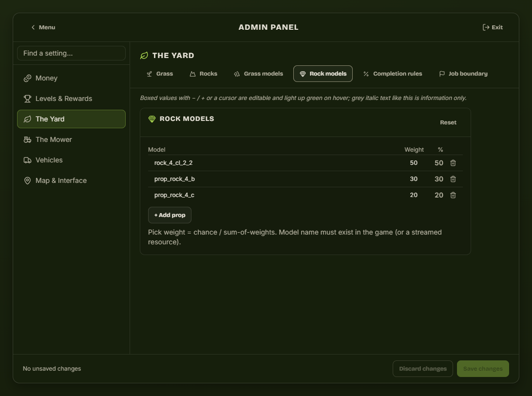Click the Model column header

tap(157, 150)
